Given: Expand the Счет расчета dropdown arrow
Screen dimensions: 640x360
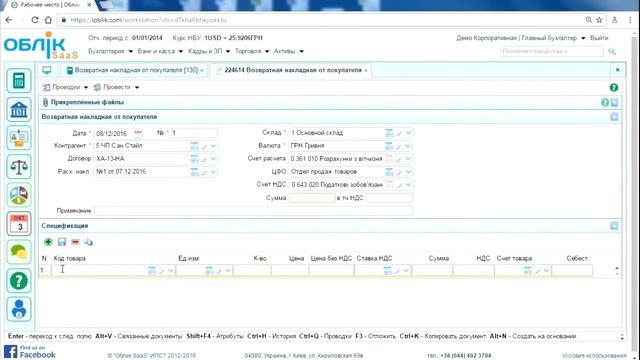Looking at the screenshot, I should point(408,159).
